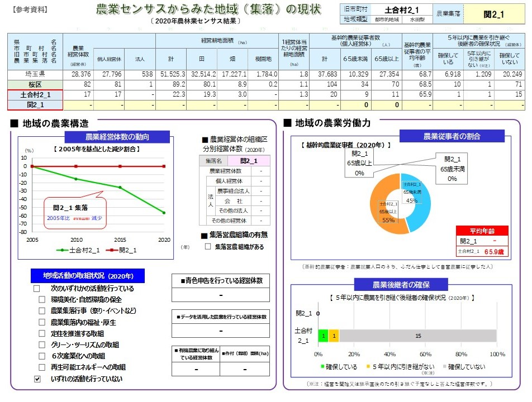Screen dimensions: 532x402
Task: Click the 地域活動の取組状況 (2020年) banner
Action: [x=88, y=276]
